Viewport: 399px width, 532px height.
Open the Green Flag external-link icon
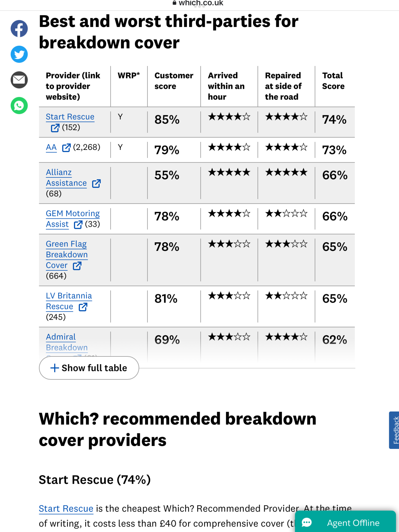pyautogui.click(x=77, y=266)
